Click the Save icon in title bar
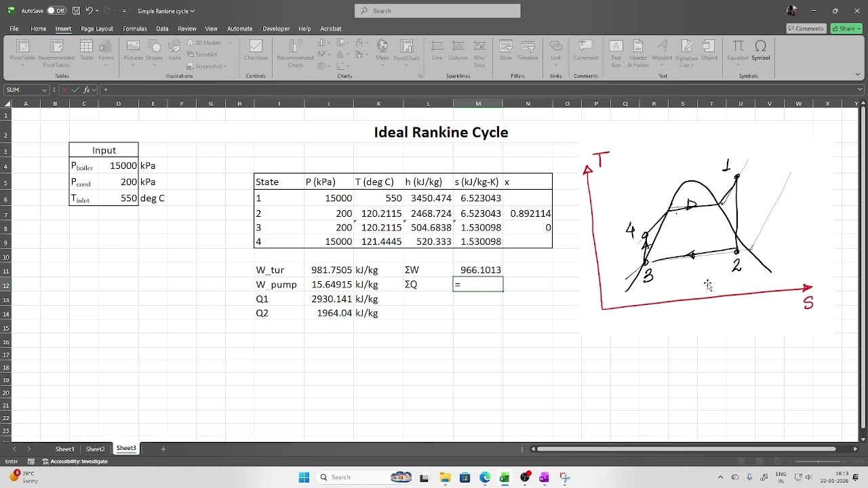This screenshot has height=488, width=868. click(76, 11)
